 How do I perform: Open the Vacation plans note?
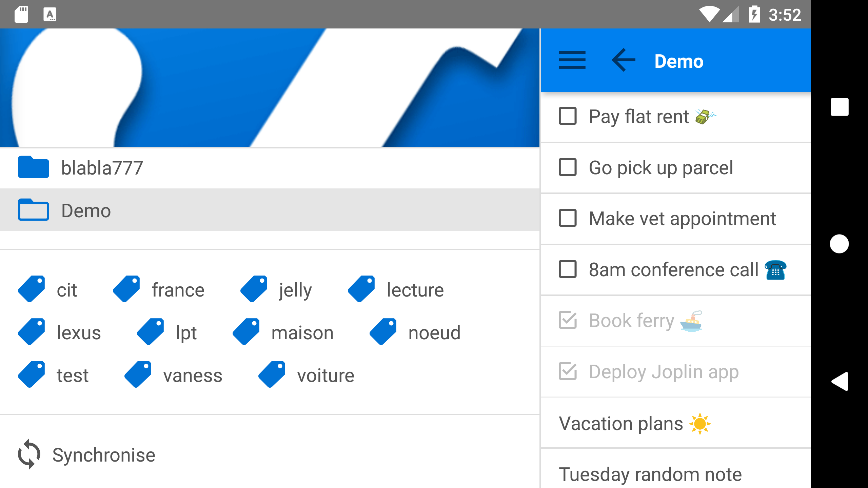point(620,424)
